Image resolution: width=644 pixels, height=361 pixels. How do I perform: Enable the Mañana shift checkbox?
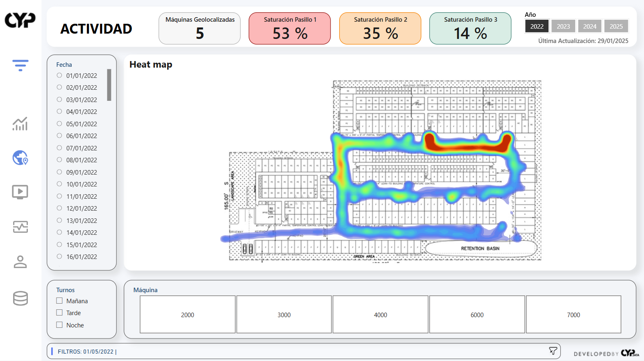pos(59,301)
